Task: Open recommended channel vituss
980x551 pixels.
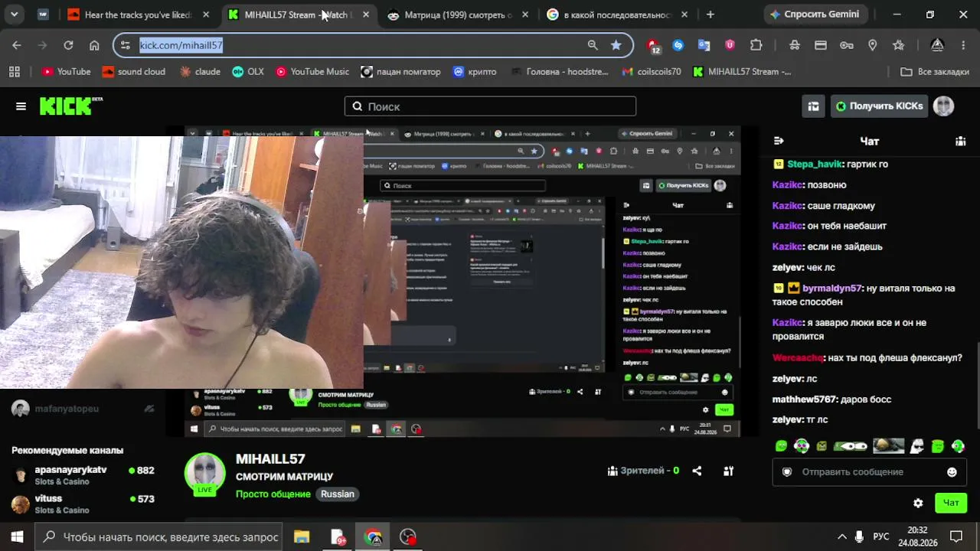Action: (x=83, y=504)
